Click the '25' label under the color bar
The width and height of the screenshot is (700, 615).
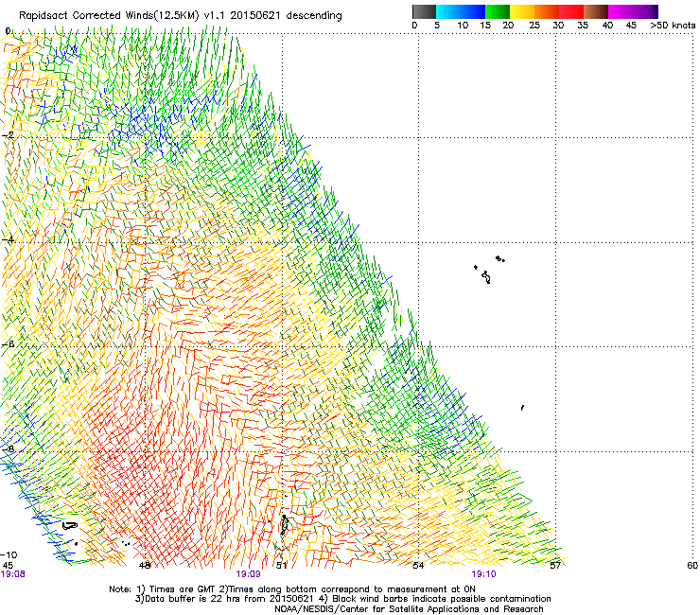(534, 26)
